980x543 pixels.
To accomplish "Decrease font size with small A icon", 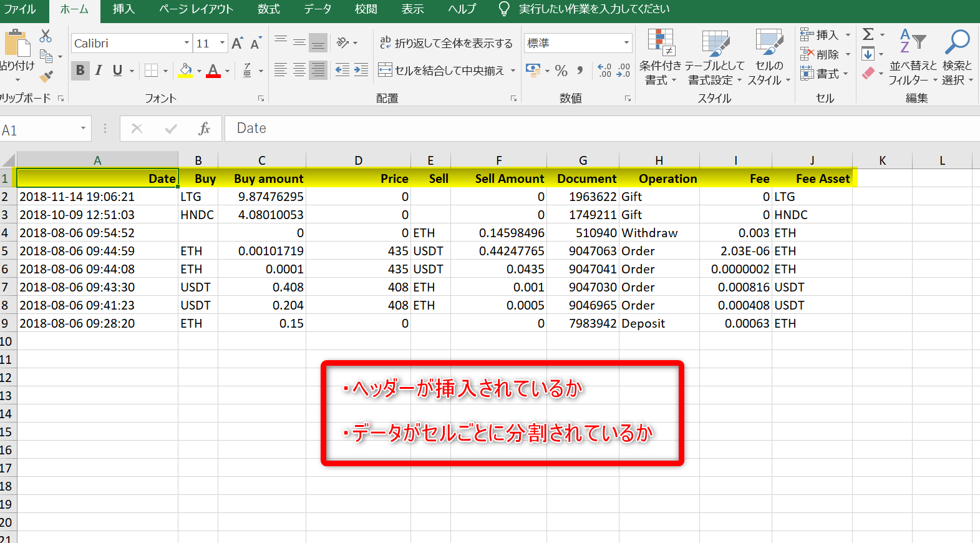I will click(256, 43).
